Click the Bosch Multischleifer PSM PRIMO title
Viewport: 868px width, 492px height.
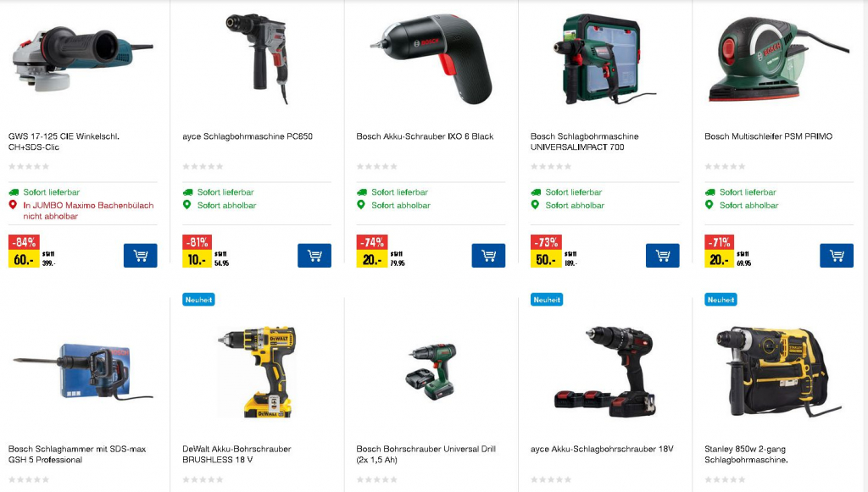click(768, 136)
